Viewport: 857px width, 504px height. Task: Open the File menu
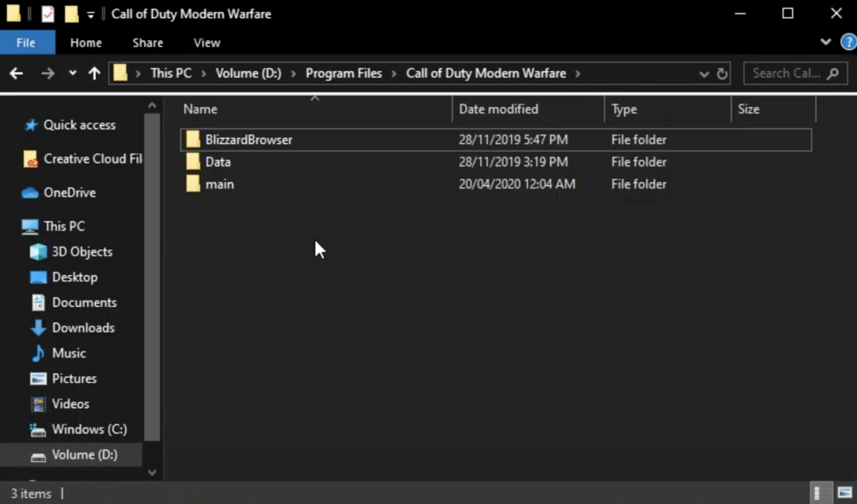[27, 43]
